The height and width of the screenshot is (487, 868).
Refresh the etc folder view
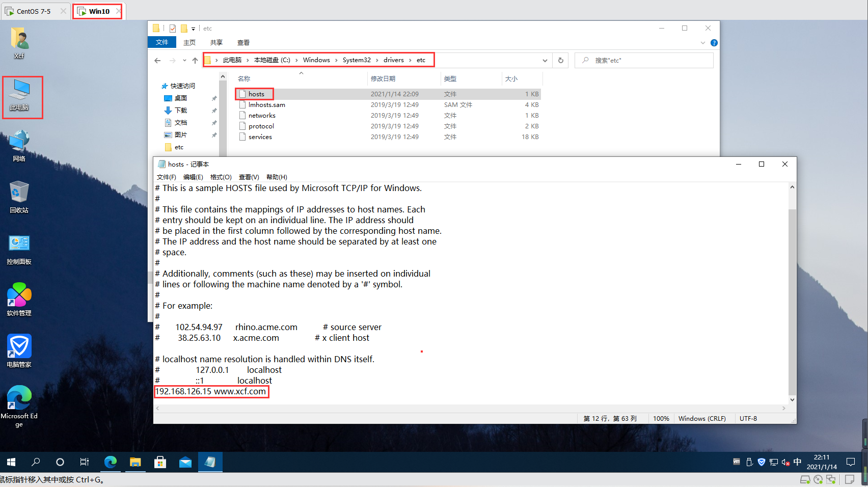561,60
